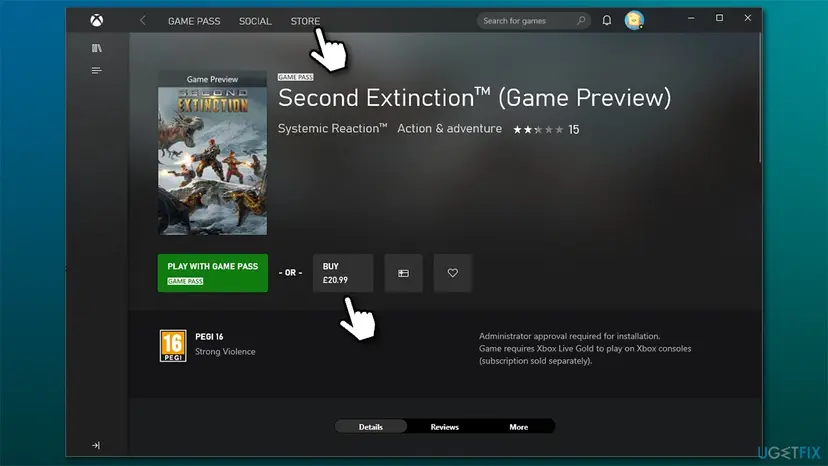Go back using the back arrow

pyautogui.click(x=143, y=21)
